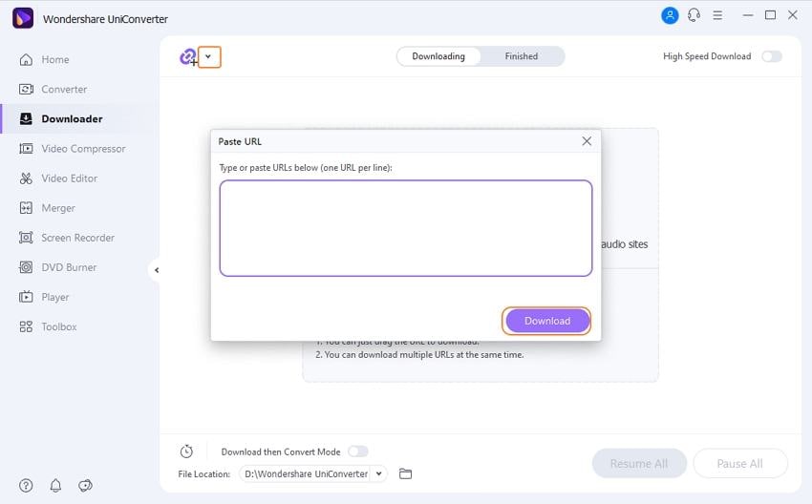This screenshot has height=504, width=812.
Task: Open the hamburger main menu
Action: [x=717, y=15]
